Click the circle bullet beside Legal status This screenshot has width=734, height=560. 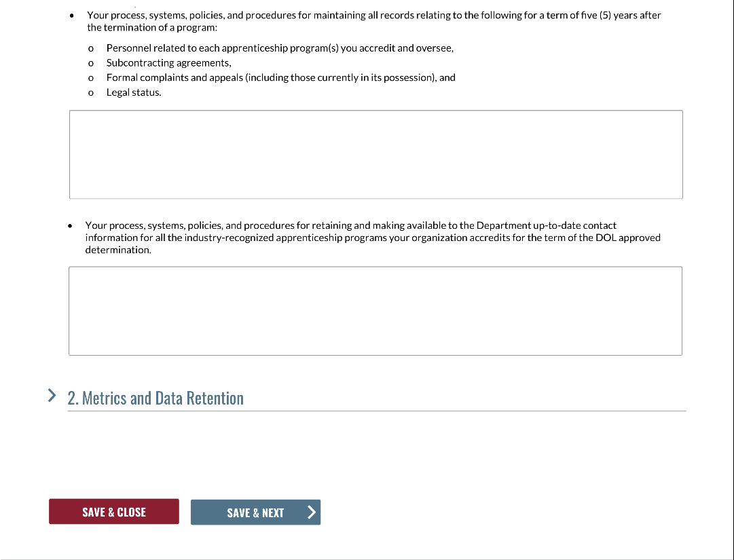(x=90, y=93)
